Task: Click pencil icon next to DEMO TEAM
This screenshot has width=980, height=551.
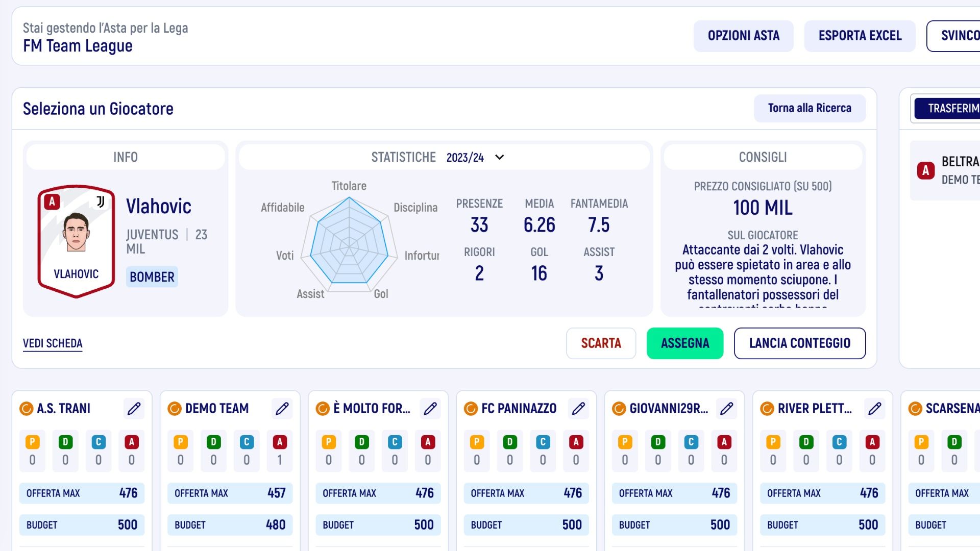Action: (282, 409)
